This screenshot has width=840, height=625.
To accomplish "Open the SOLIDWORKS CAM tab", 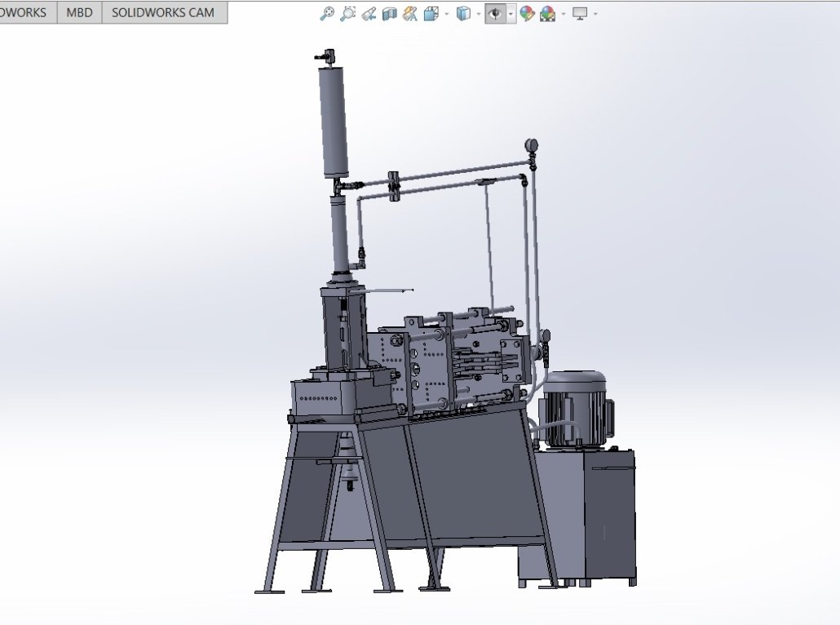I will 163,13.
